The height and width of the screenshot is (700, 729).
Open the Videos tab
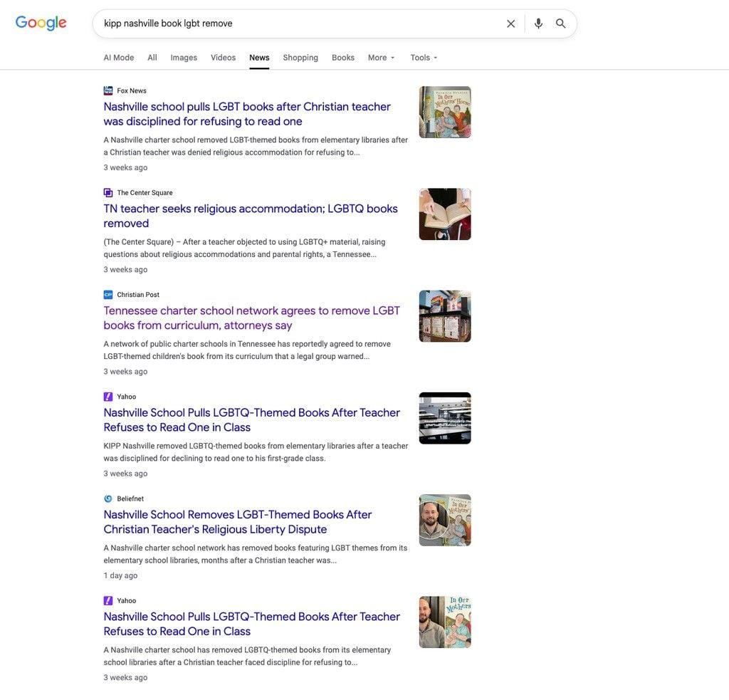[223, 58]
